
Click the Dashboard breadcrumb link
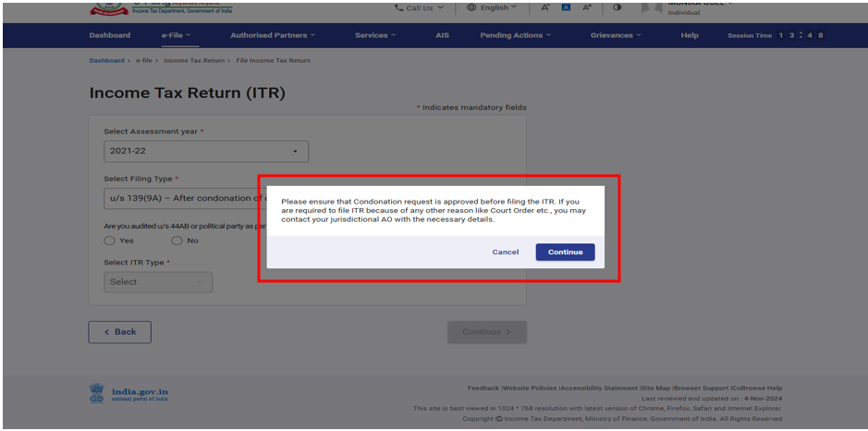click(106, 60)
